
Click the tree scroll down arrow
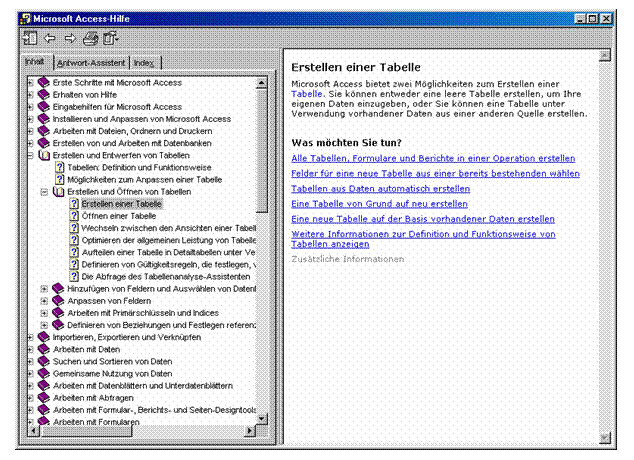[262, 419]
